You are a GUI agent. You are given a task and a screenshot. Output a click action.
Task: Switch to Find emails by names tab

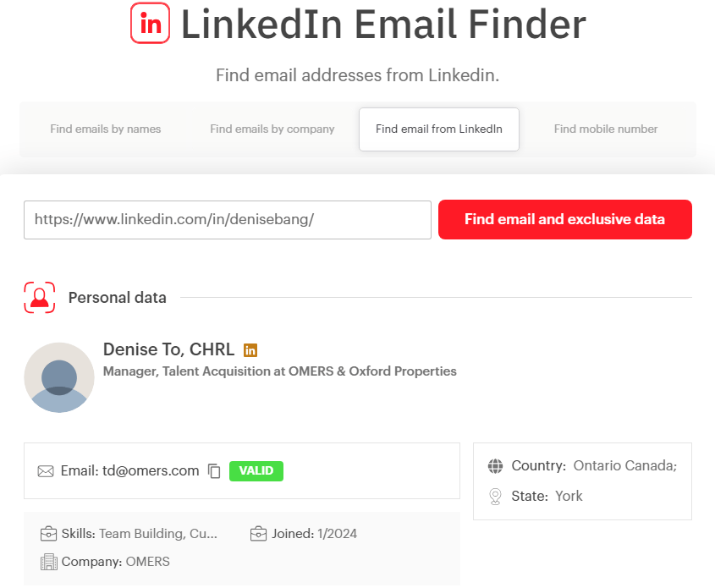tap(106, 129)
